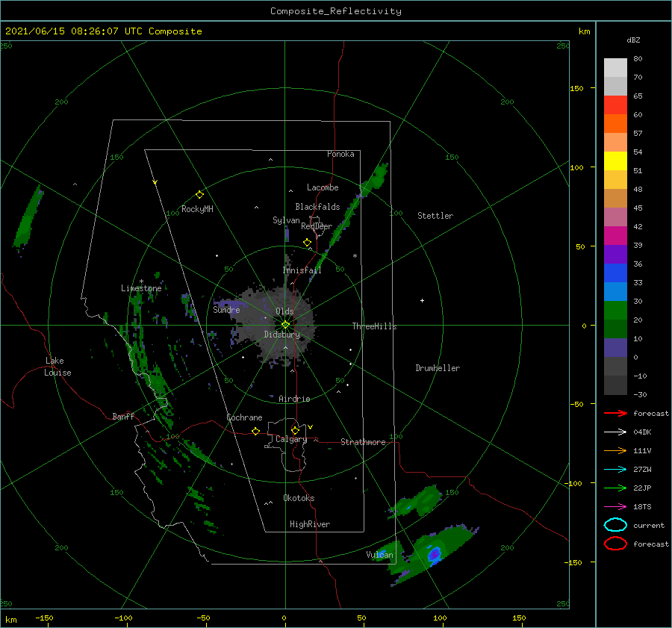Click the Calgary city label
The height and width of the screenshot is (628, 672).
click(x=291, y=439)
